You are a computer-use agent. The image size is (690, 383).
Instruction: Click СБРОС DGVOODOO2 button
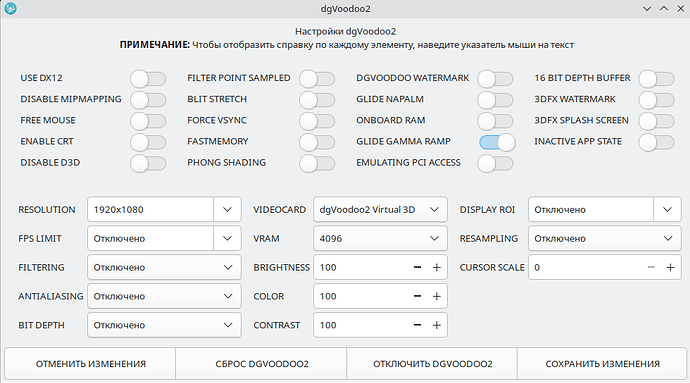coord(261,364)
